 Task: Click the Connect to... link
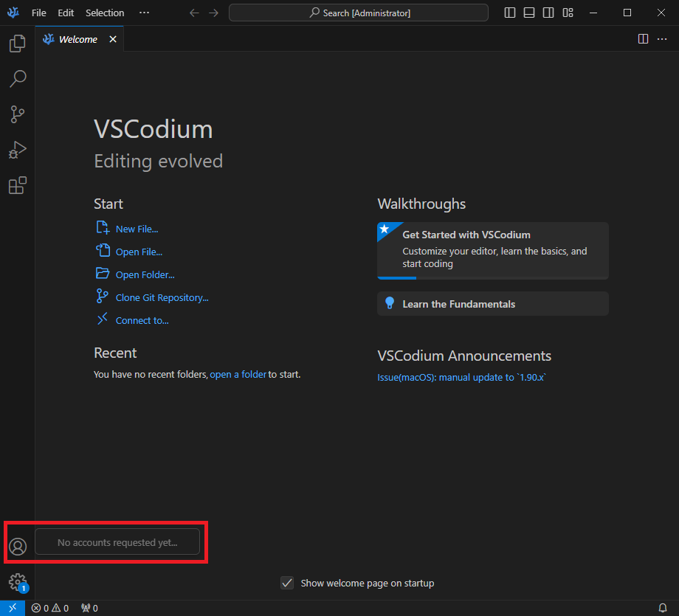(142, 321)
